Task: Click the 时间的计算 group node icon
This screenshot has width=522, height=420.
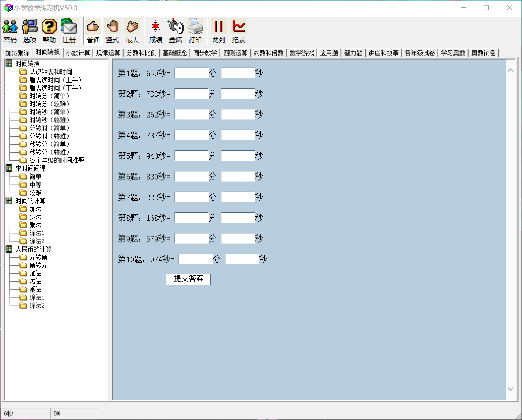Action: tap(9, 200)
